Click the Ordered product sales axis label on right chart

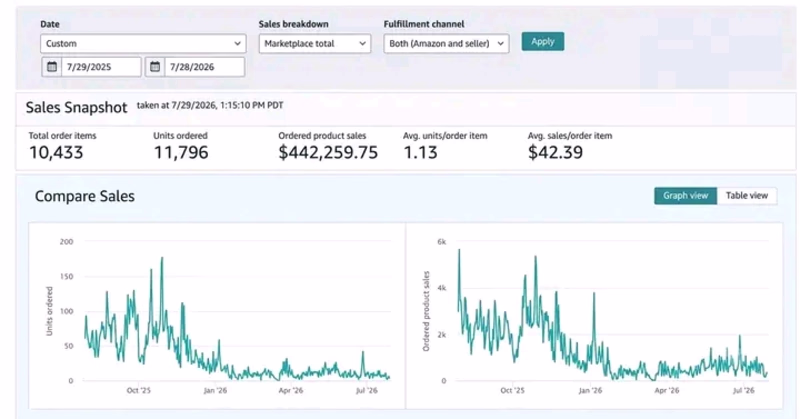[426, 311]
